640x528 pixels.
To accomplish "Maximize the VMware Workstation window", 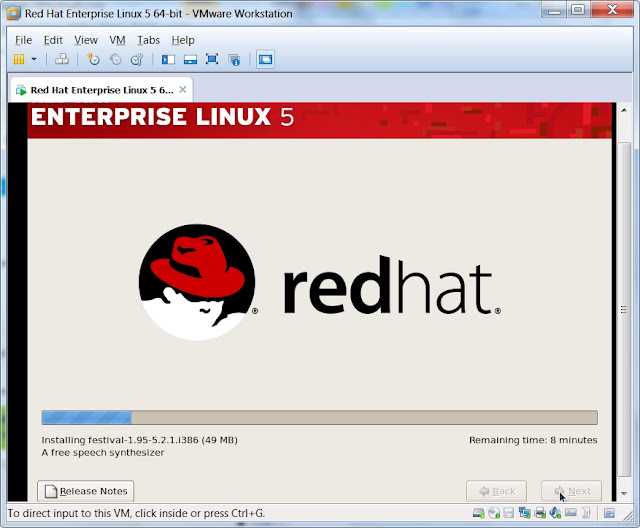I will 578,10.
